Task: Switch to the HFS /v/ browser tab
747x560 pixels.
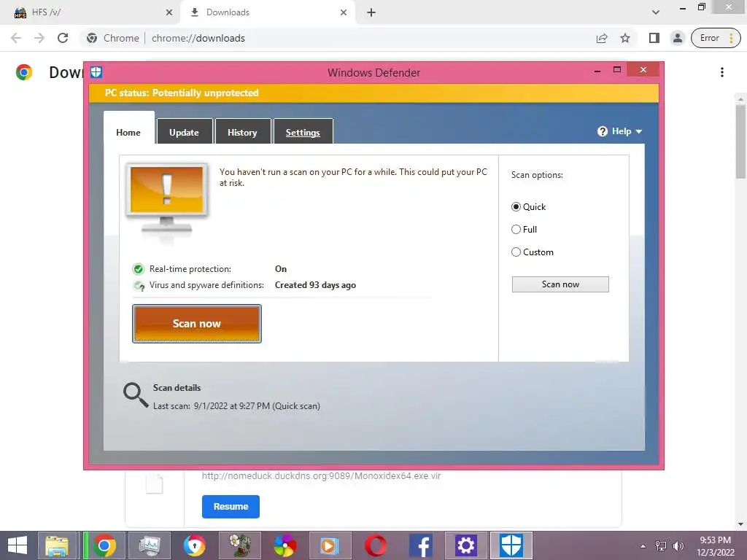Action: click(90, 12)
